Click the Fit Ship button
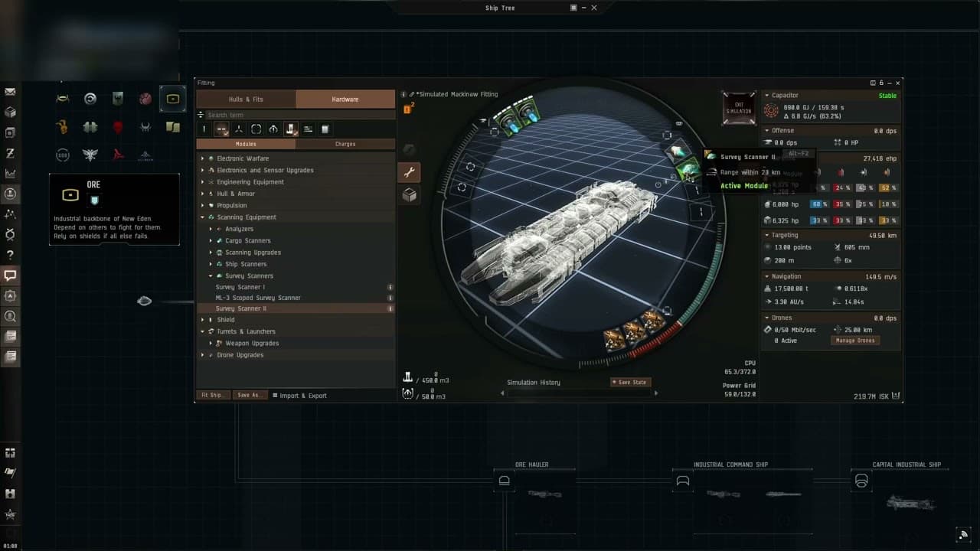The height and width of the screenshot is (551, 980). pos(212,396)
